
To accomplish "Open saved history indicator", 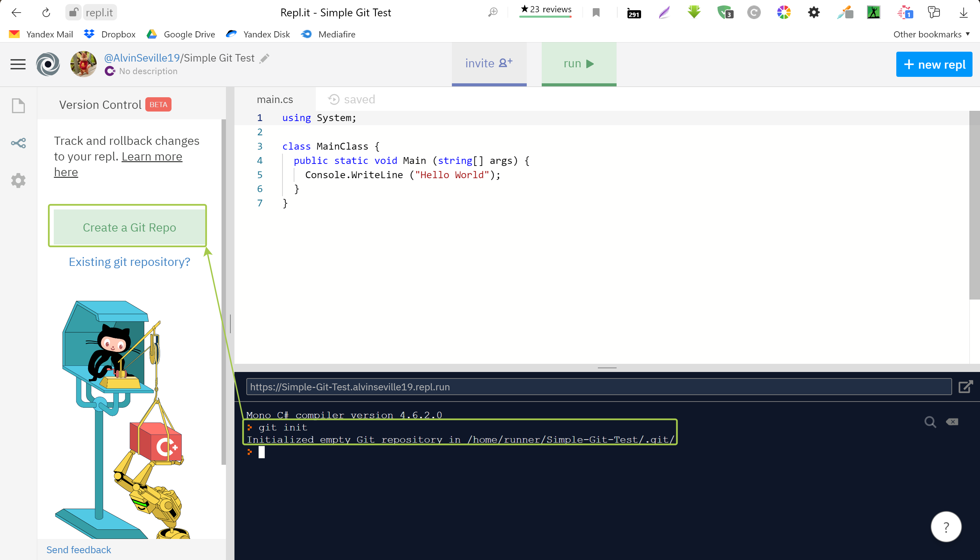I will point(352,99).
